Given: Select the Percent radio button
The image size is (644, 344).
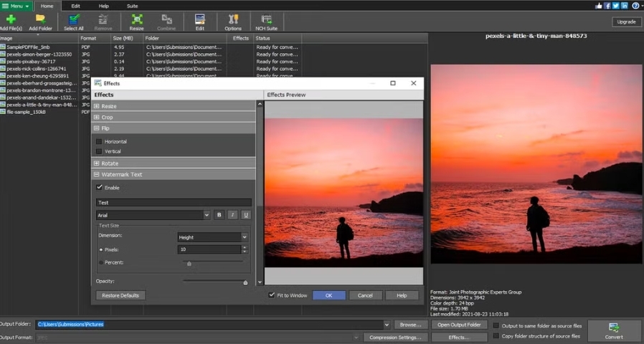Looking at the screenshot, I should pyautogui.click(x=100, y=262).
